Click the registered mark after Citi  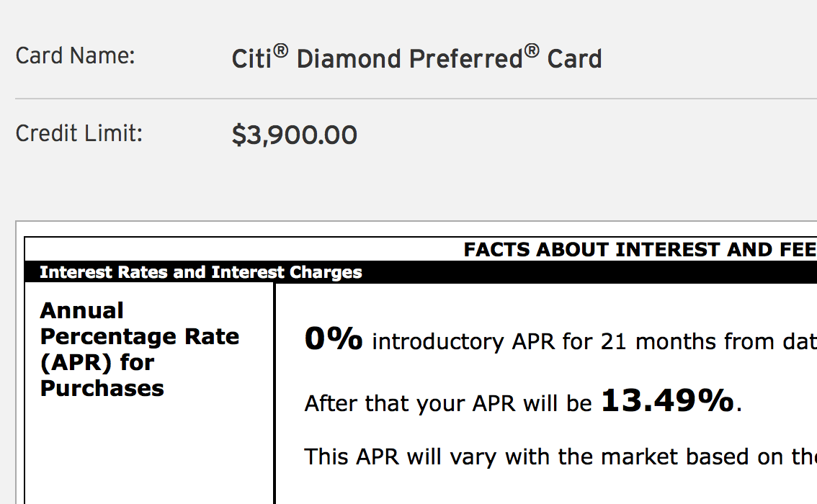point(280,50)
